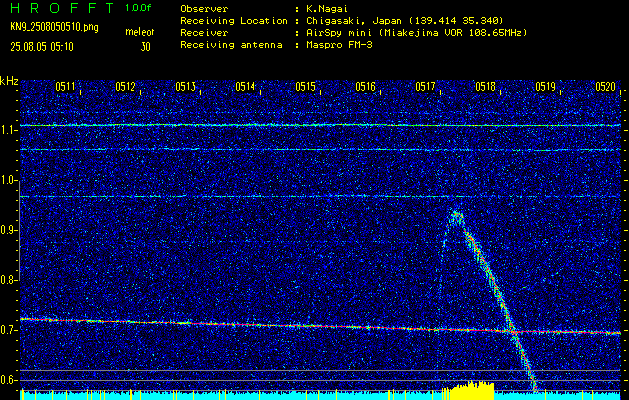Click the 0514 time marker
629x400 pixels.
click(x=245, y=87)
